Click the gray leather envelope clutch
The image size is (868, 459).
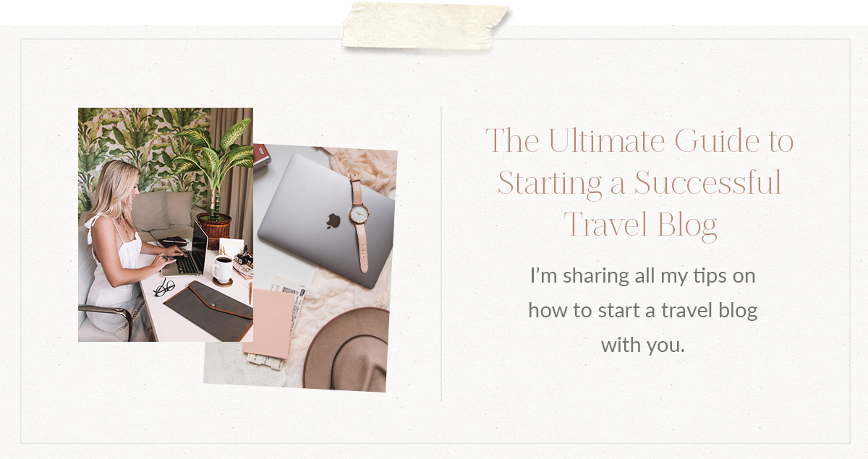(208, 309)
